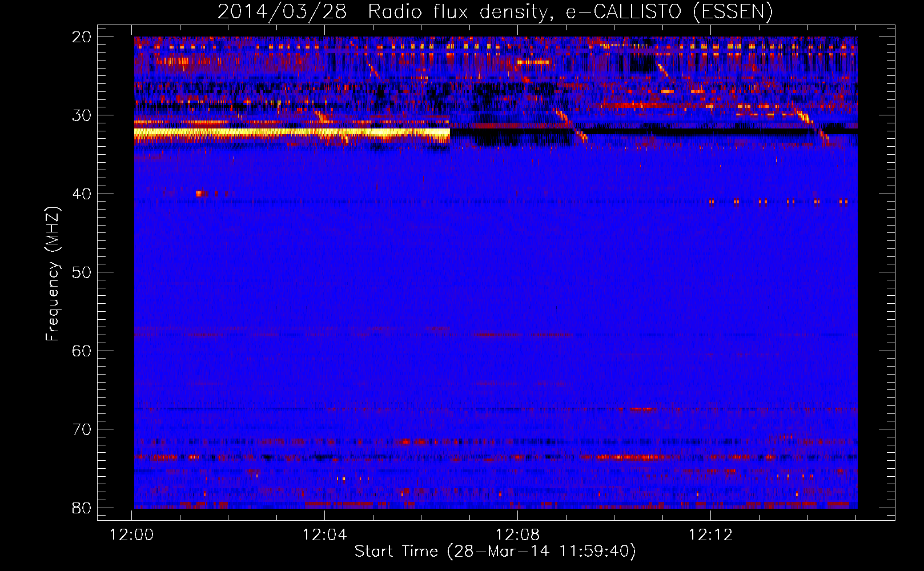Click the '12:08' time tick label
Screen dimensions: 924x571
518,535
